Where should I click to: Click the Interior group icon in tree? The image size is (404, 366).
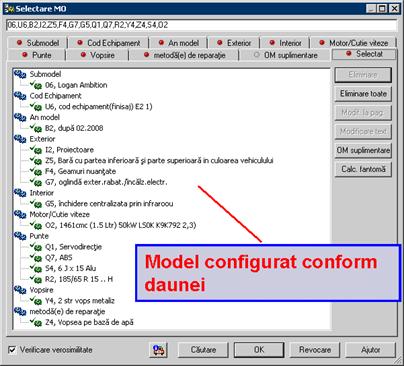(20, 193)
